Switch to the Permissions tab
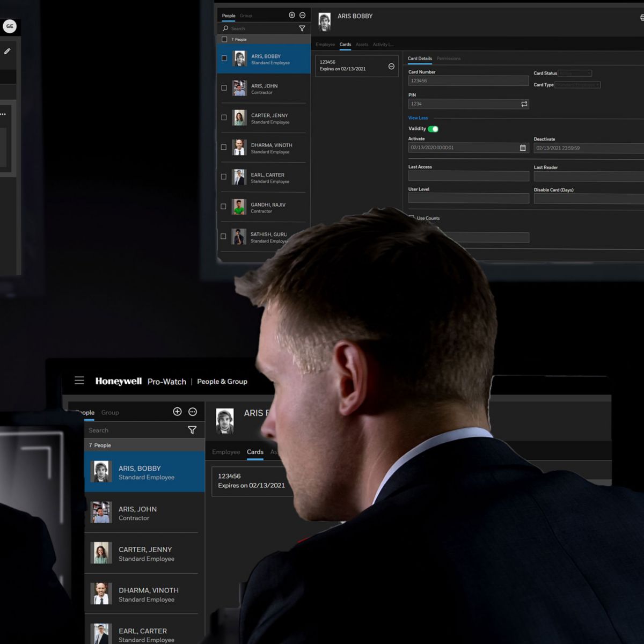The width and height of the screenshot is (644, 644). [x=449, y=58]
